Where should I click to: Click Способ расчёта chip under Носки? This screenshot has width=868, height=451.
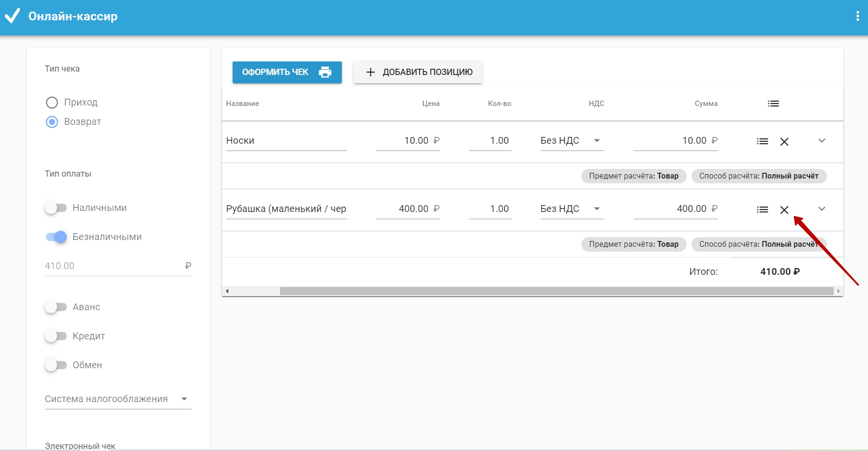pos(759,176)
